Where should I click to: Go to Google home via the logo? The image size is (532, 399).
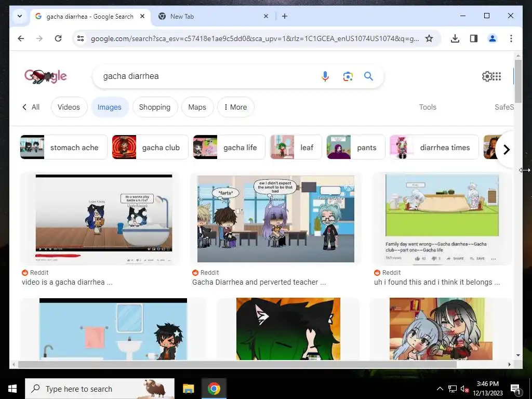point(46,76)
